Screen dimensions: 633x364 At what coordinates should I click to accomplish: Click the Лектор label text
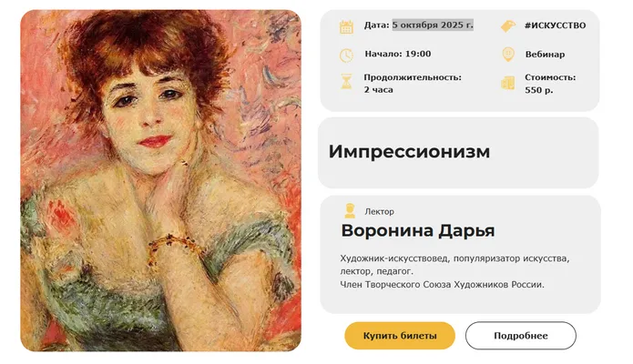[379, 211]
